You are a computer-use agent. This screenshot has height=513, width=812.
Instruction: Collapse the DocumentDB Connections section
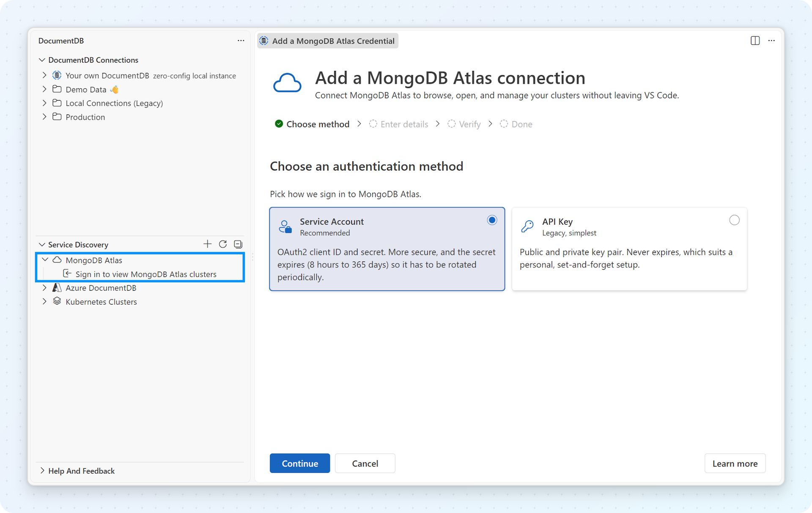pyautogui.click(x=42, y=60)
